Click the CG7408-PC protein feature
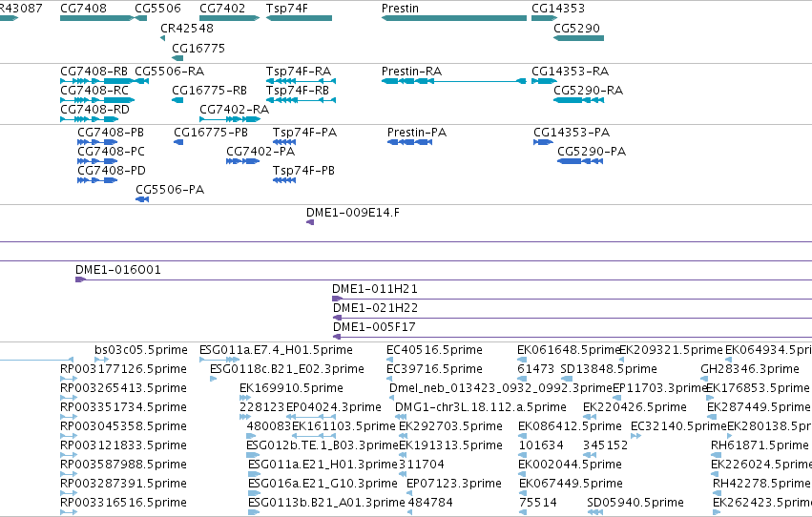The height and width of the screenshot is (517, 812). pos(97,161)
